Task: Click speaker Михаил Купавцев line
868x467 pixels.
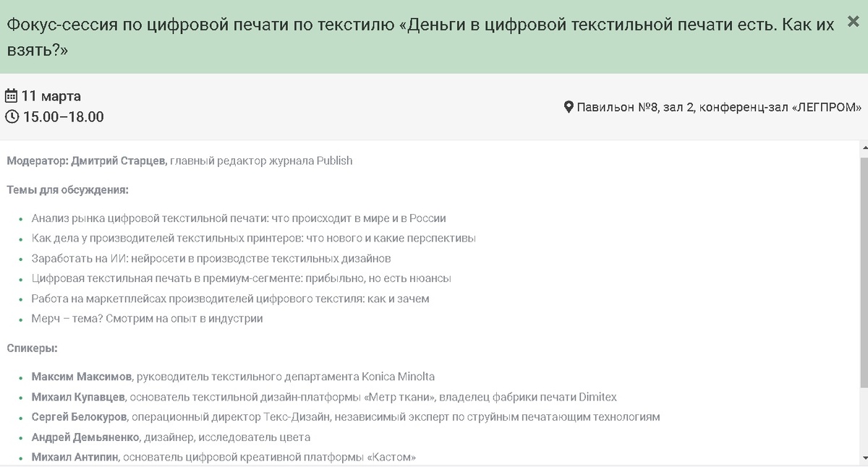Action: tap(324, 397)
